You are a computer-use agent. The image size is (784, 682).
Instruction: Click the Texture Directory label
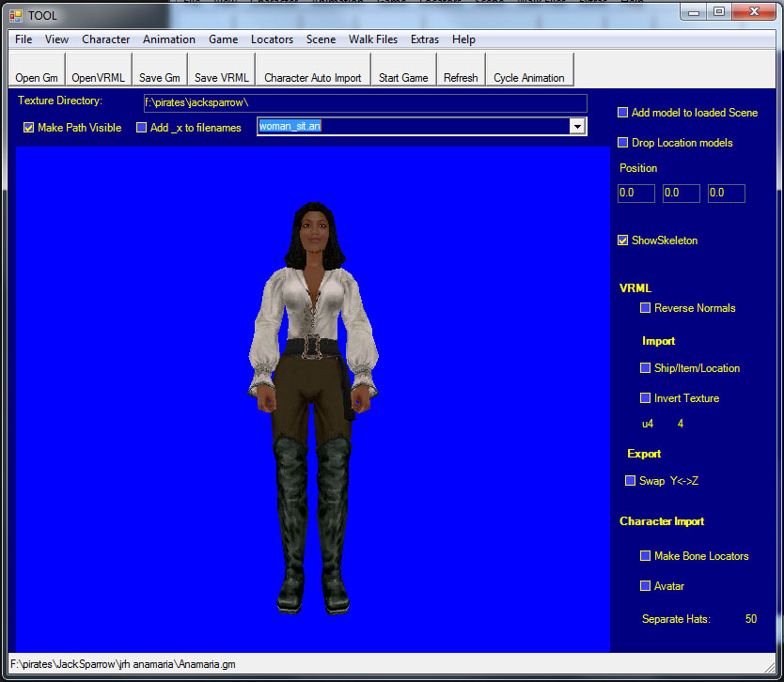point(60,101)
